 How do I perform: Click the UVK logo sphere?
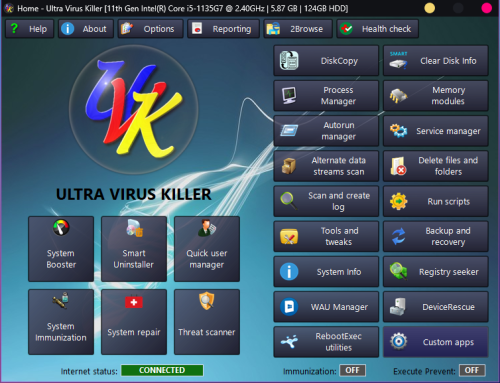click(x=134, y=109)
